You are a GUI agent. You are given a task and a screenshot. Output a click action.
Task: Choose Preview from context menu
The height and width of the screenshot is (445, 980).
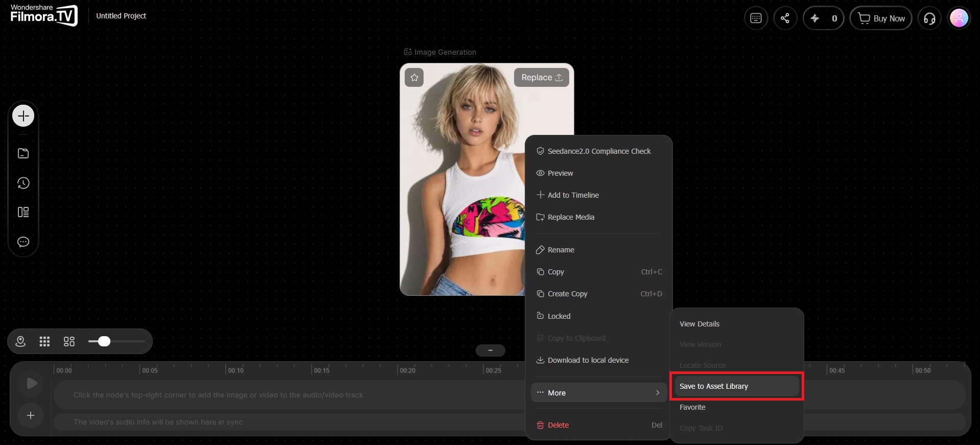(x=599, y=173)
